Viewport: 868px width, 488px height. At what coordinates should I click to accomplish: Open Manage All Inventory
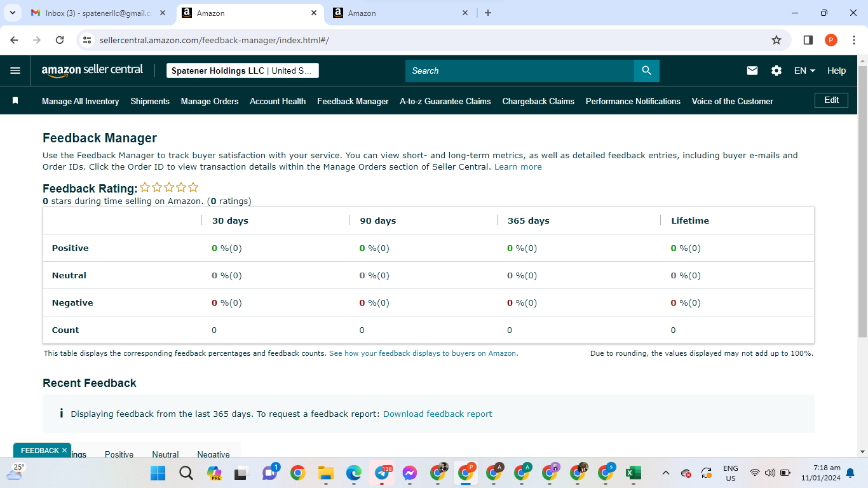coord(81,101)
